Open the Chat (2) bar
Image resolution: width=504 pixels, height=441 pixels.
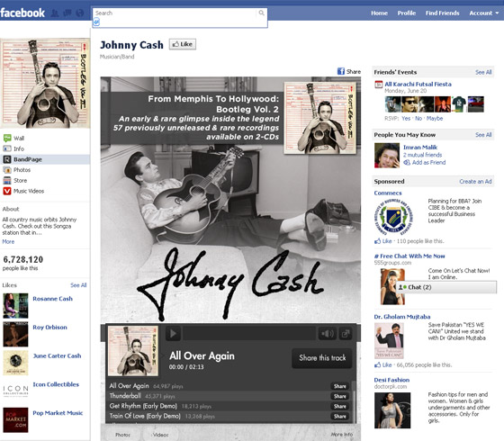click(x=445, y=287)
